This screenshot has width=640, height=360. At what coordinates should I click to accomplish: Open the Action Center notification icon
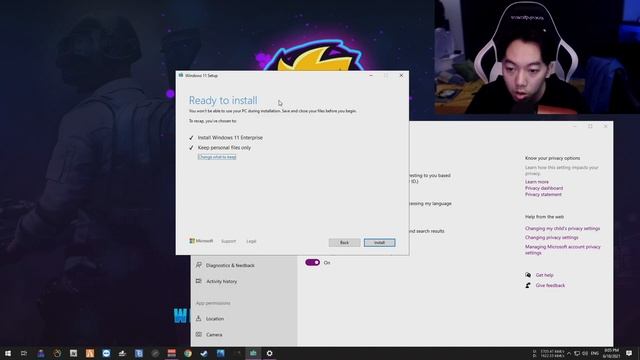[629, 353]
